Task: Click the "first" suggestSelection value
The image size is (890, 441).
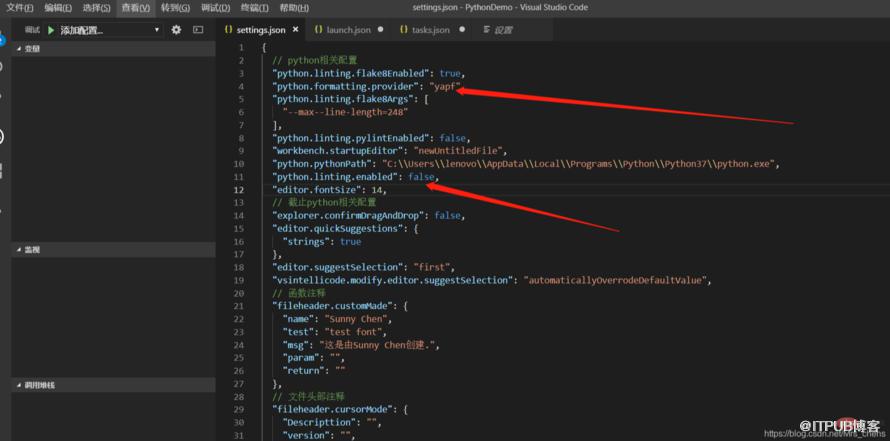Action: coord(432,267)
